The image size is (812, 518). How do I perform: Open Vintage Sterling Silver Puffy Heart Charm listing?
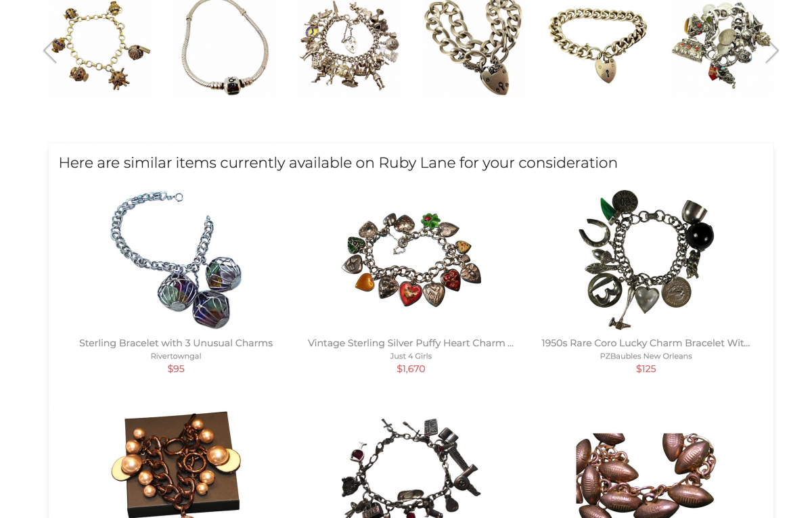(411, 343)
